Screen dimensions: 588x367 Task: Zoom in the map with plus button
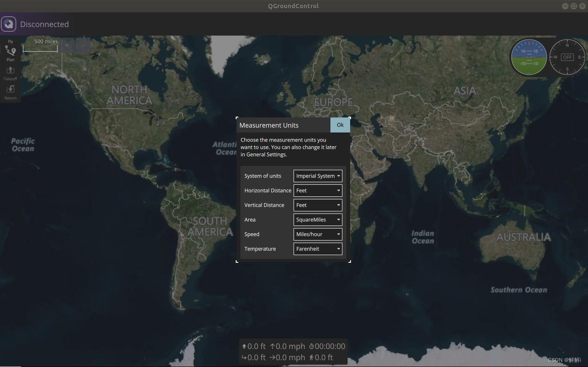67,45
